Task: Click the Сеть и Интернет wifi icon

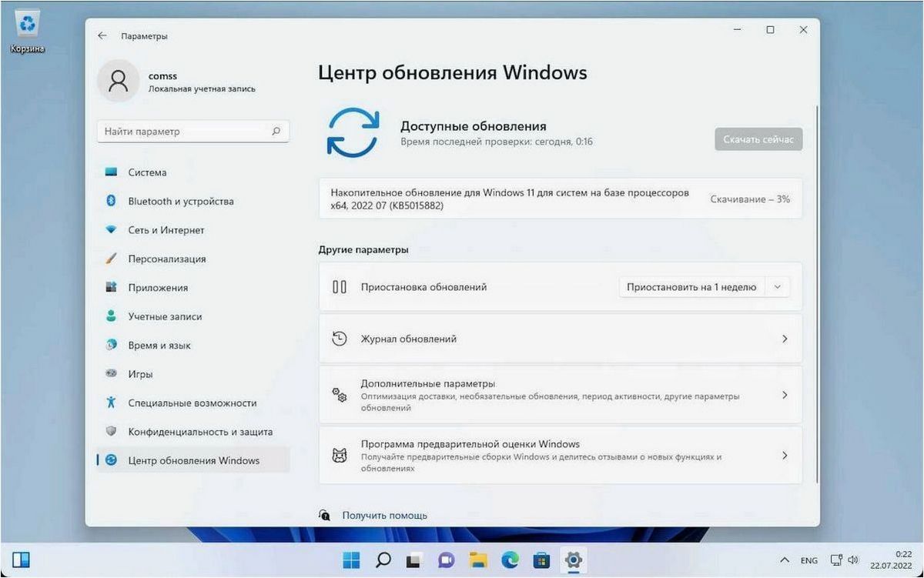Action: tap(111, 230)
